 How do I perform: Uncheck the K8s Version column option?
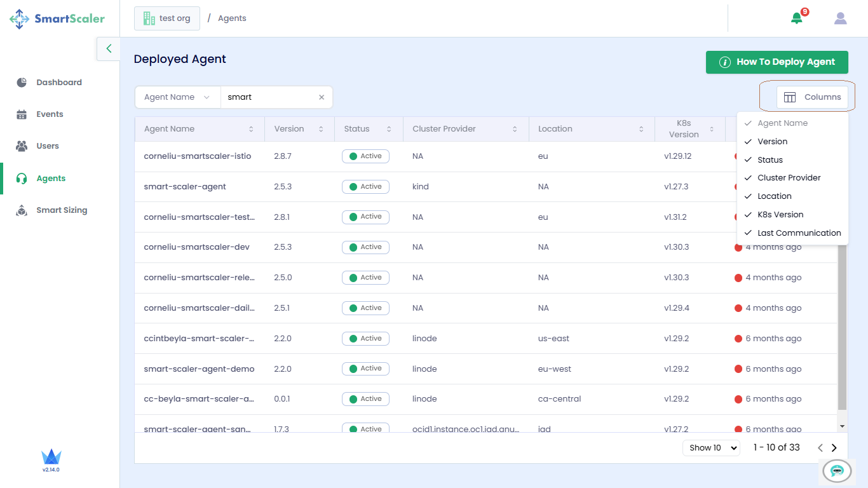(x=792, y=215)
